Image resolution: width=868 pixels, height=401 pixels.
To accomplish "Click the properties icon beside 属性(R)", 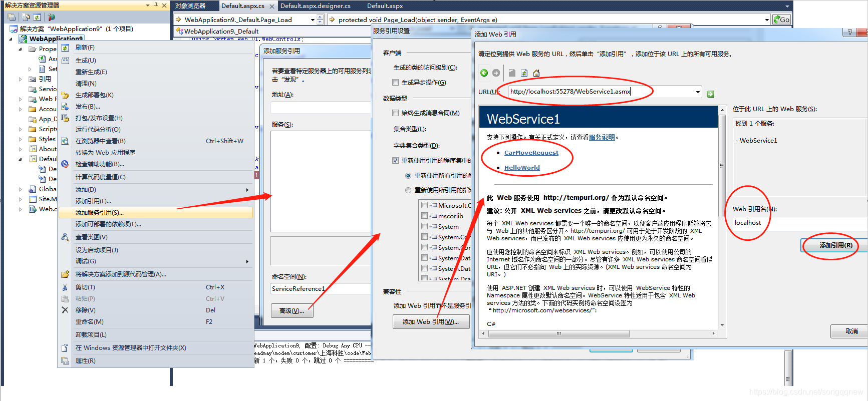I will (x=65, y=361).
